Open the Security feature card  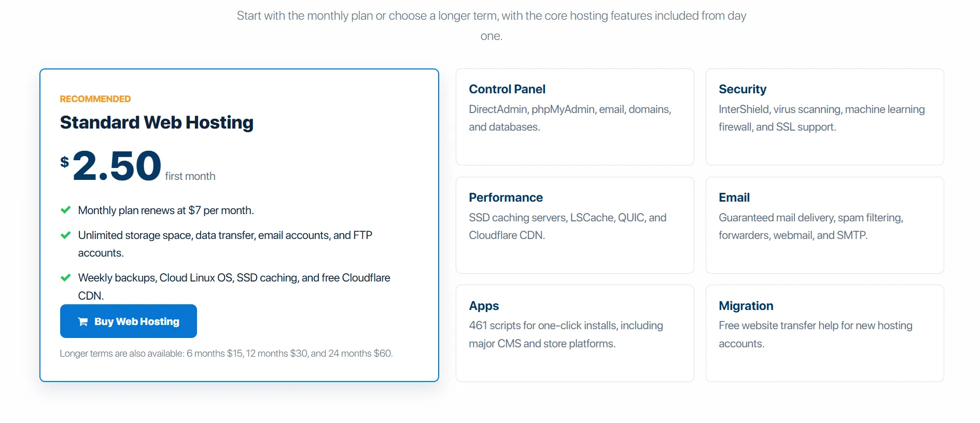[x=824, y=117]
